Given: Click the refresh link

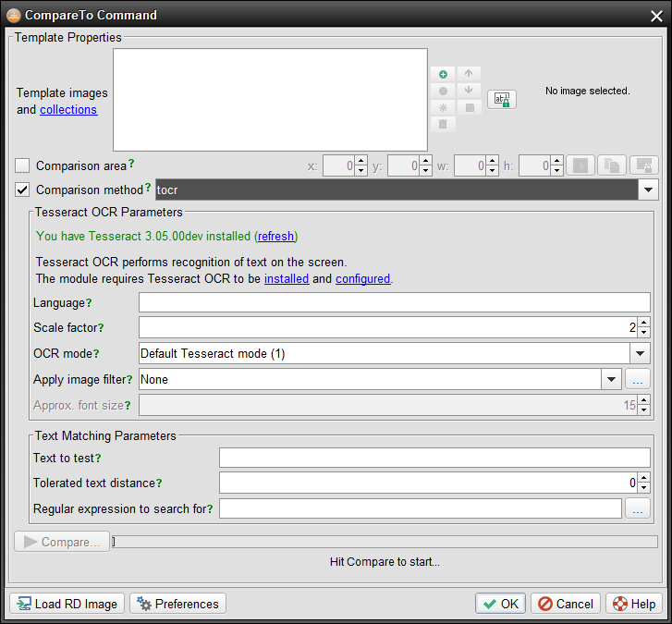Looking at the screenshot, I should pyautogui.click(x=276, y=236).
